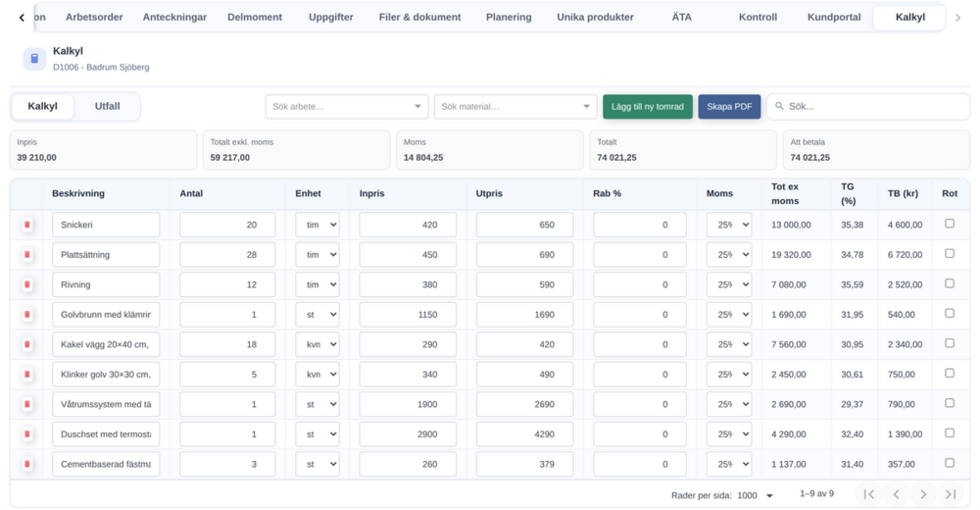
Task: Click the TG value 29,37
Action: (853, 404)
